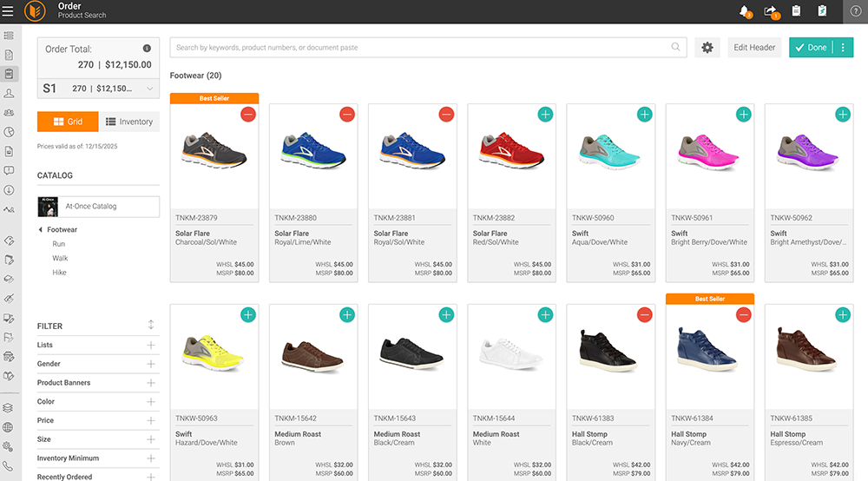The height and width of the screenshot is (481, 868).
Task: Click the orange app logo
Action: [35, 11]
